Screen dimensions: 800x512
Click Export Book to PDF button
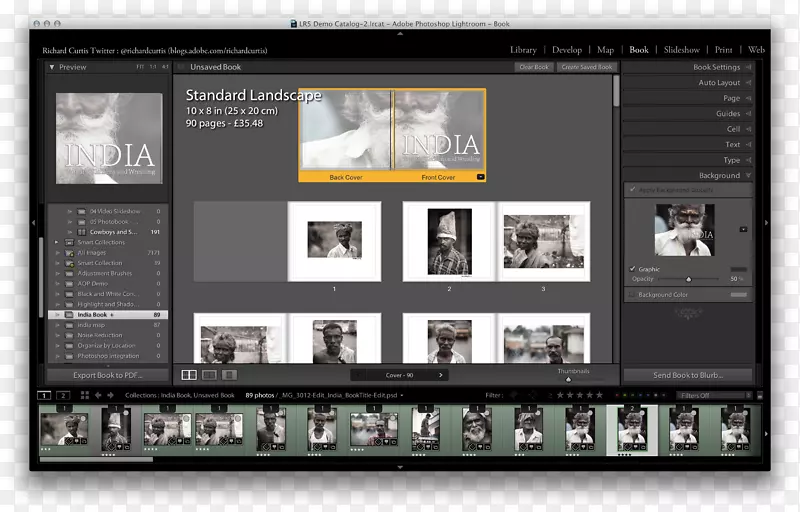click(107, 375)
